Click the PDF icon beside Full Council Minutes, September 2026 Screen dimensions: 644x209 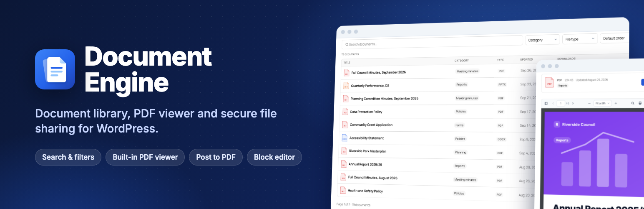click(x=346, y=73)
